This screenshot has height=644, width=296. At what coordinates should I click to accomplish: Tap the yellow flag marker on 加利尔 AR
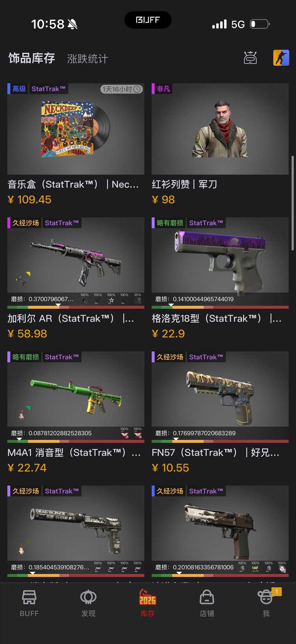coord(28,274)
